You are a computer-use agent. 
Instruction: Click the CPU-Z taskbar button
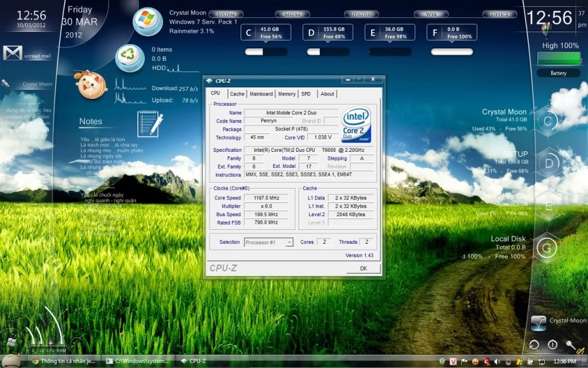[212, 361]
